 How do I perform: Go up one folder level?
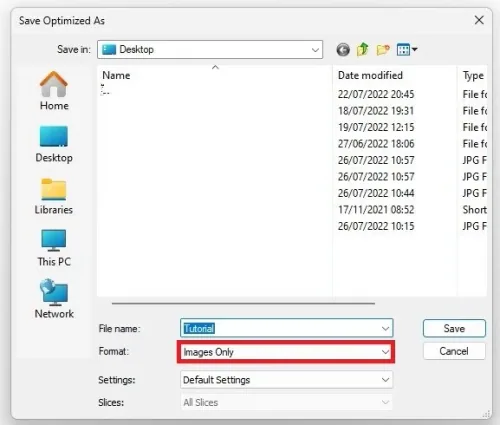[x=363, y=50]
